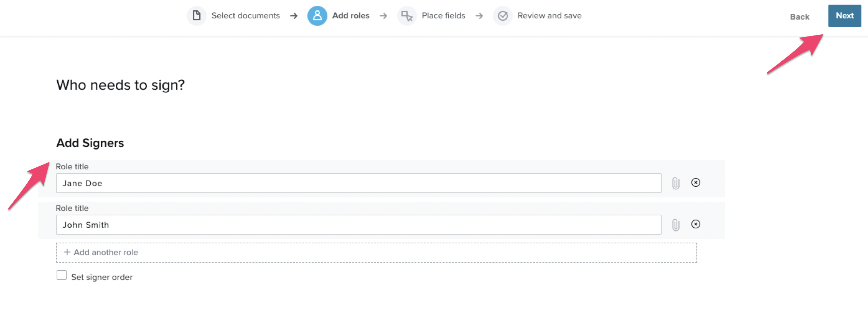Click the plus icon in Add another role
Viewport: 868px width, 323px height.
[x=67, y=252]
